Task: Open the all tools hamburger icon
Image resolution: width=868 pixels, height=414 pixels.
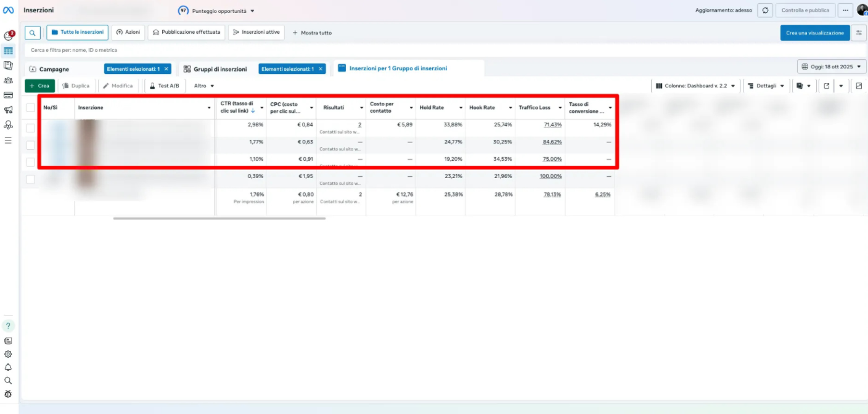Action: point(8,140)
